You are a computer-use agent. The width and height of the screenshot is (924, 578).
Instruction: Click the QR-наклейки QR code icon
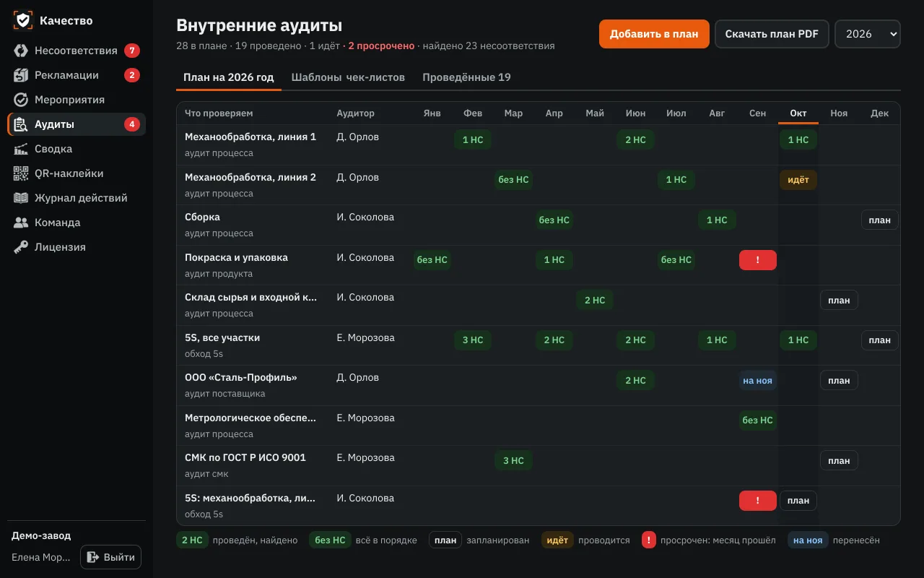pyautogui.click(x=21, y=173)
